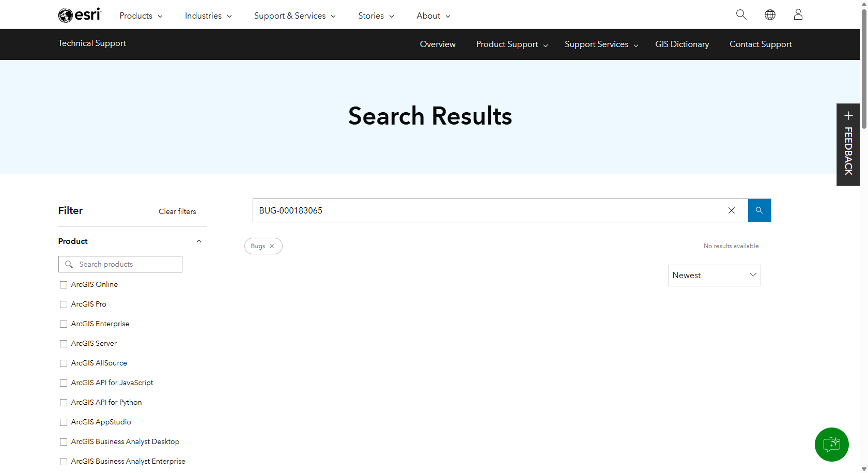Open the Contact Support page
Screen dimensions: 868x473
click(761, 44)
